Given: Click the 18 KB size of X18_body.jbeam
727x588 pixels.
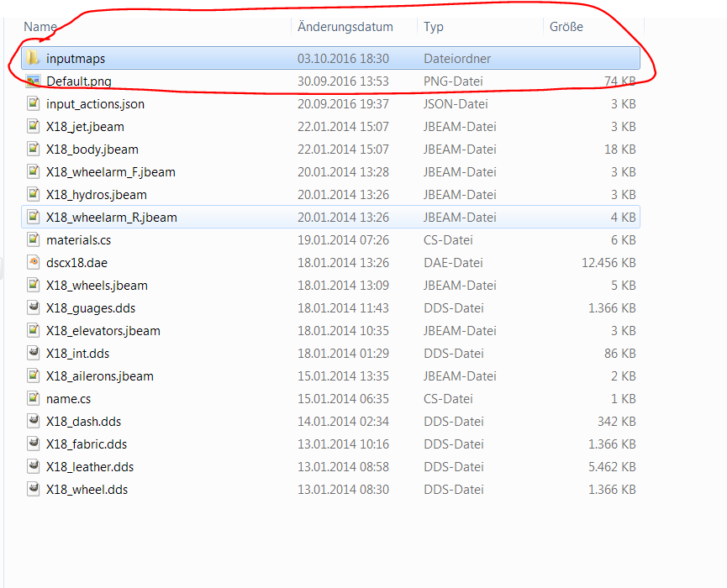Looking at the screenshot, I should (620, 150).
